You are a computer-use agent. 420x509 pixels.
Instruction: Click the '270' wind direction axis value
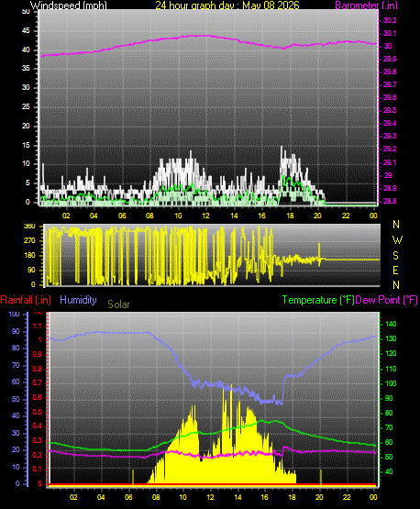click(29, 241)
